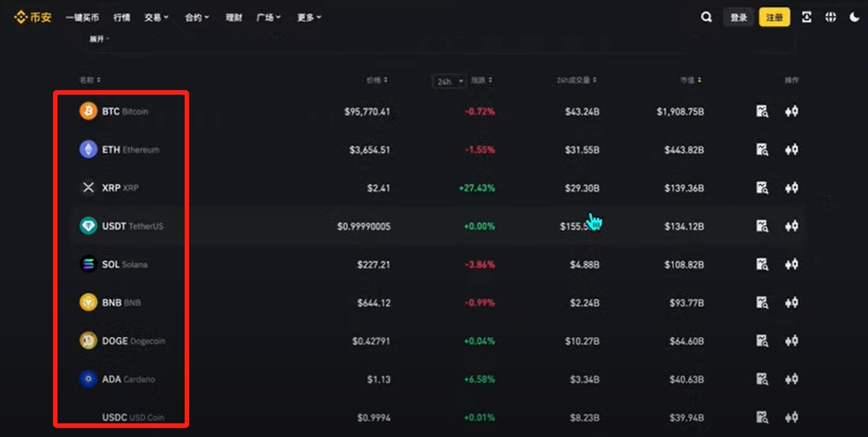Toggle dark mode moon icon
This screenshot has height=437, width=868.
(854, 17)
